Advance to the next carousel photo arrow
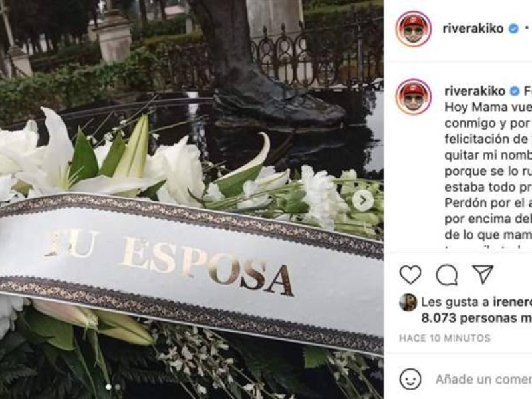532x399 pixels. click(362, 201)
